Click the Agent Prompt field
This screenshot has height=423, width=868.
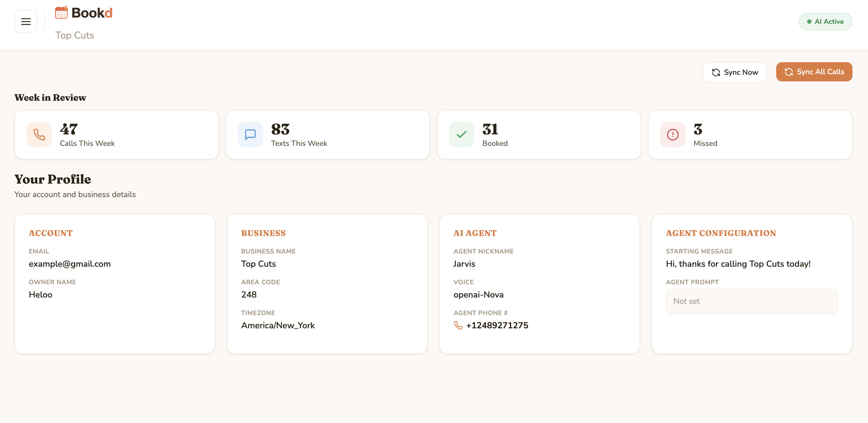751,301
